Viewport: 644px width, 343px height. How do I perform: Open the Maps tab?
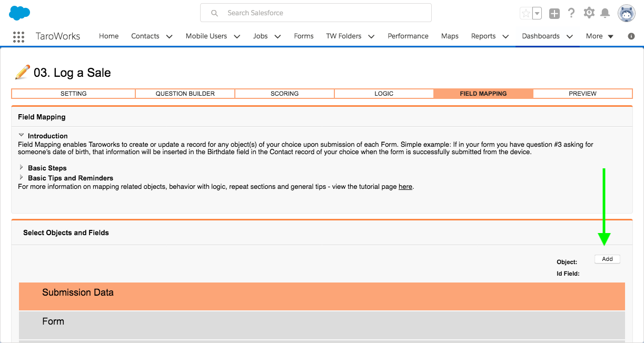click(450, 36)
